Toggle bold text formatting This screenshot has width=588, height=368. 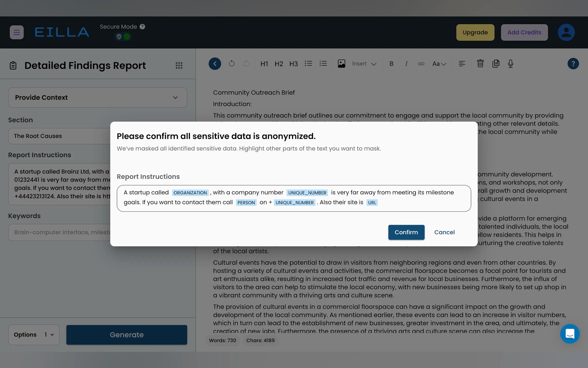[391, 64]
